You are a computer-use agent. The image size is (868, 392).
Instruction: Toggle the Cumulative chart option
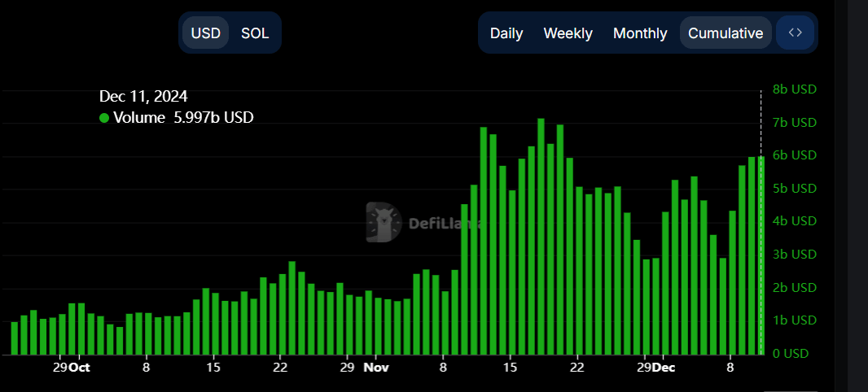726,33
